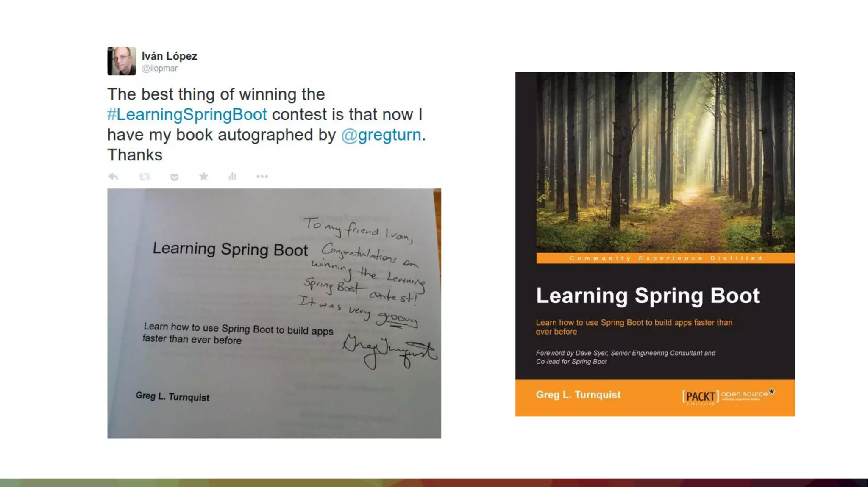Click the retweet icon below tweet

[144, 177]
